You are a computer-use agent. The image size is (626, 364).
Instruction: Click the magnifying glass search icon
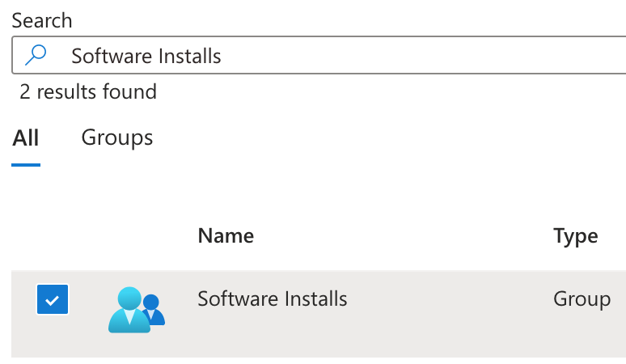pyautogui.click(x=36, y=56)
